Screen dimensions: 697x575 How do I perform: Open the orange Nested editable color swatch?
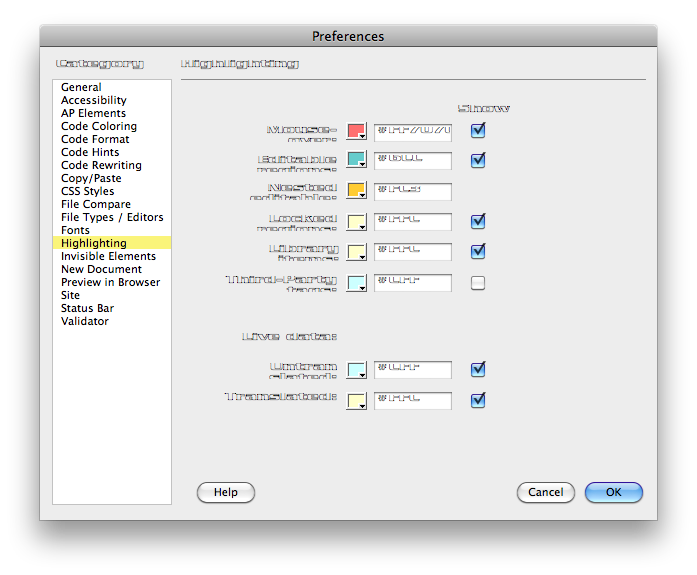(357, 190)
